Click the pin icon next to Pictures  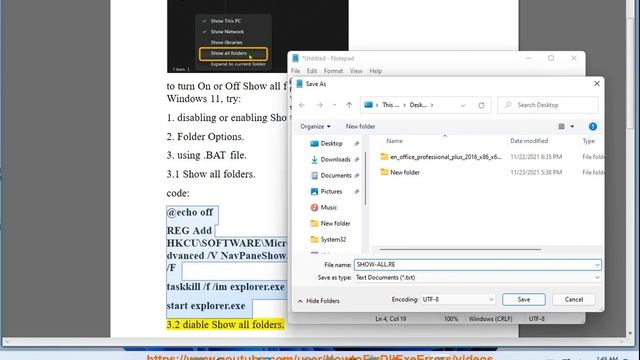(357, 191)
